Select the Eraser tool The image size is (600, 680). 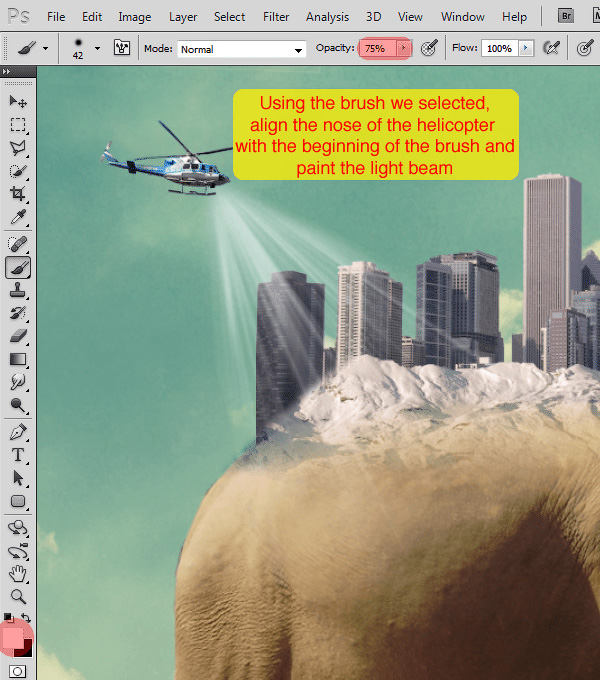pyautogui.click(x=18, y=336)
